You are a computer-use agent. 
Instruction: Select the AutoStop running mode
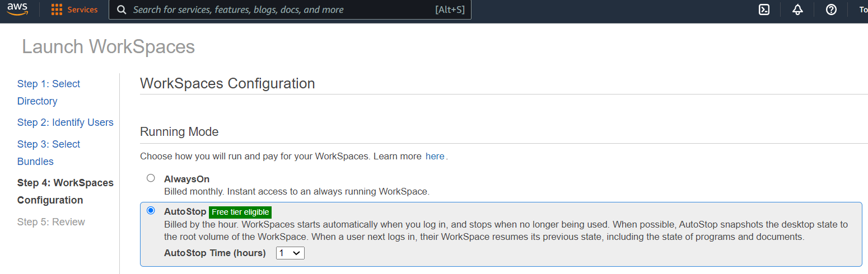pos(151,211)
